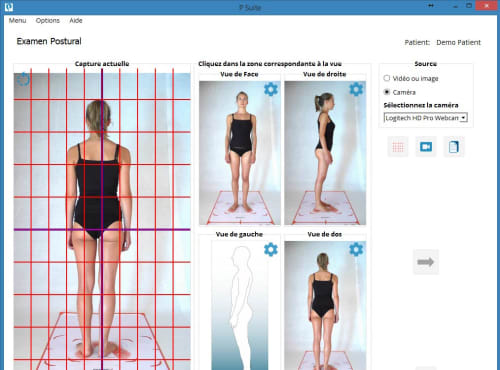Select the Vidéo ou image radio button
This screenshot has height=370, width=500.
[387, 78]
